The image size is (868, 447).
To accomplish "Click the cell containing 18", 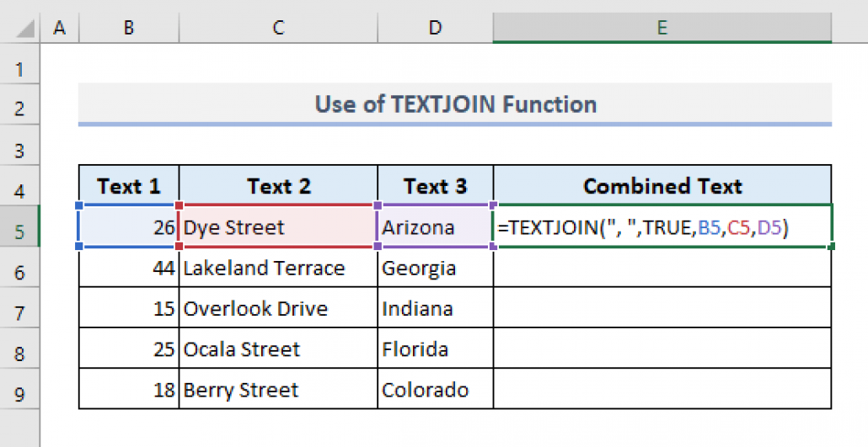I will [x=129, y=390].
